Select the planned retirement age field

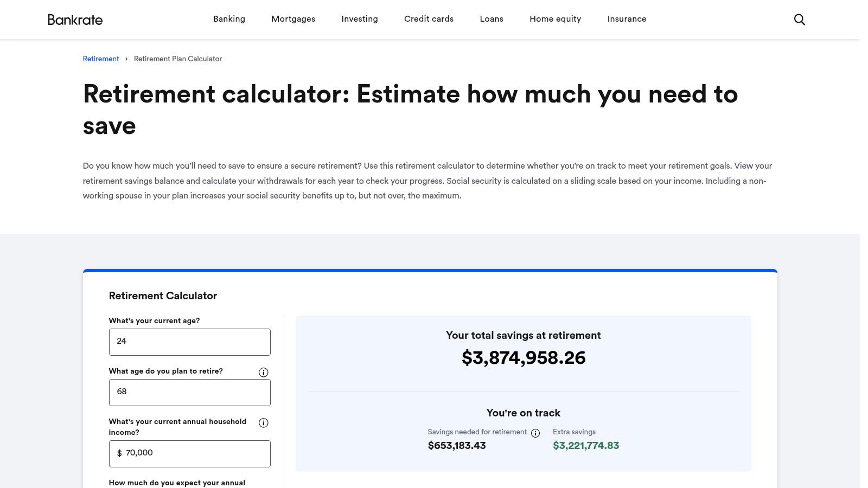tap(189, 392)
